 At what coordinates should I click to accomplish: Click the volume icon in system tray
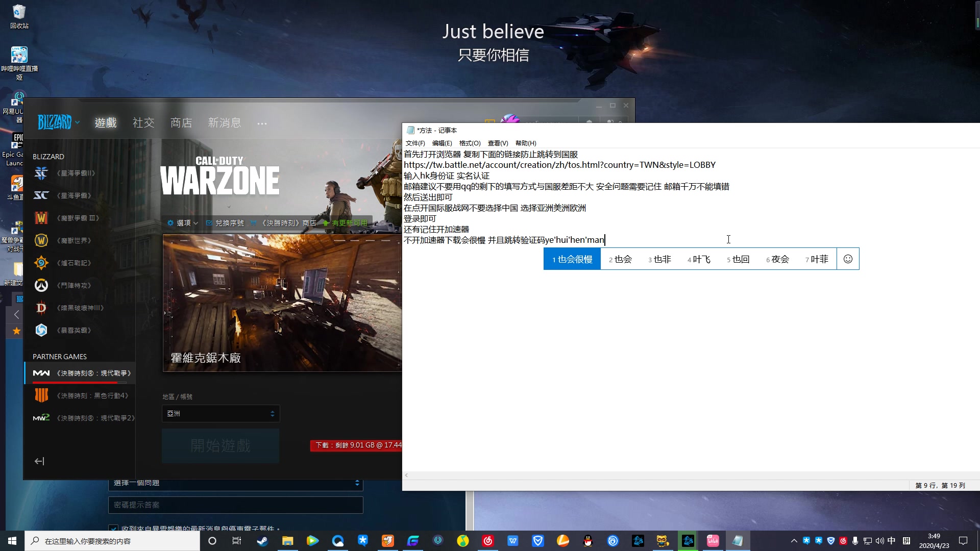(x=879, y=541)
